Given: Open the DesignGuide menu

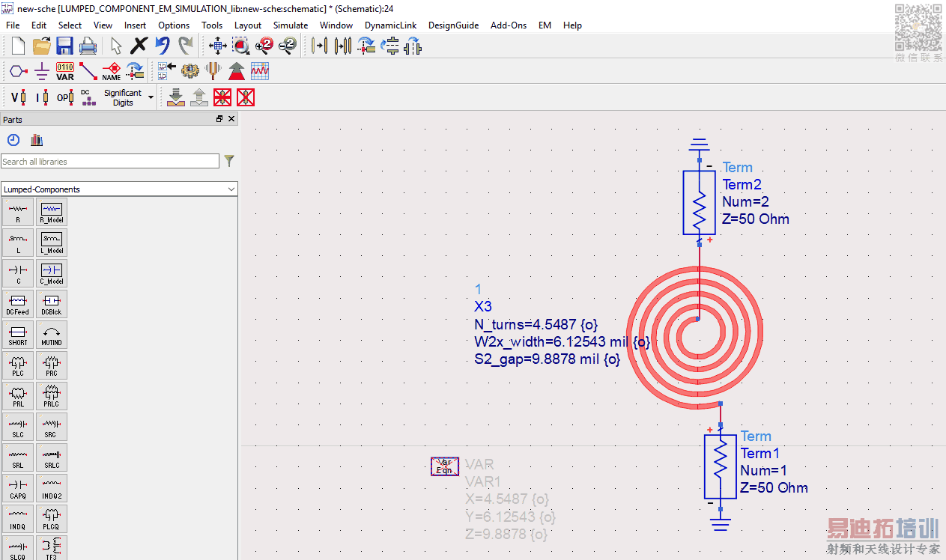Looking at the screenshot, I should point(453,25).
